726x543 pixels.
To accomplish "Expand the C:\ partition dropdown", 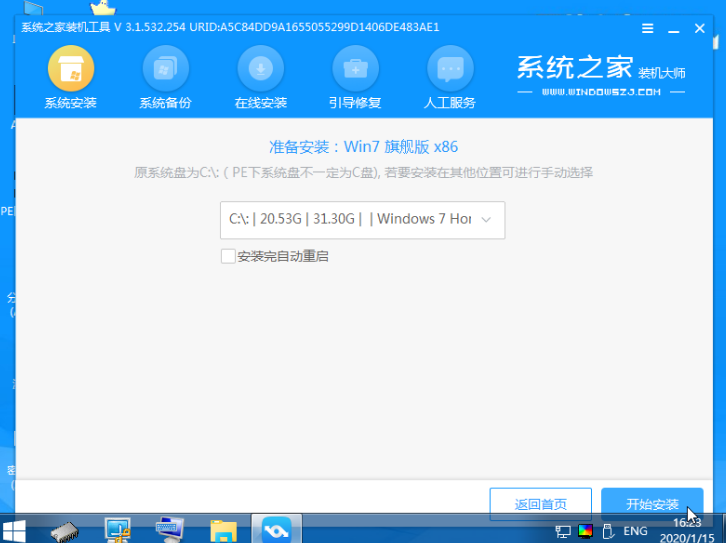I will pos(363,220).
